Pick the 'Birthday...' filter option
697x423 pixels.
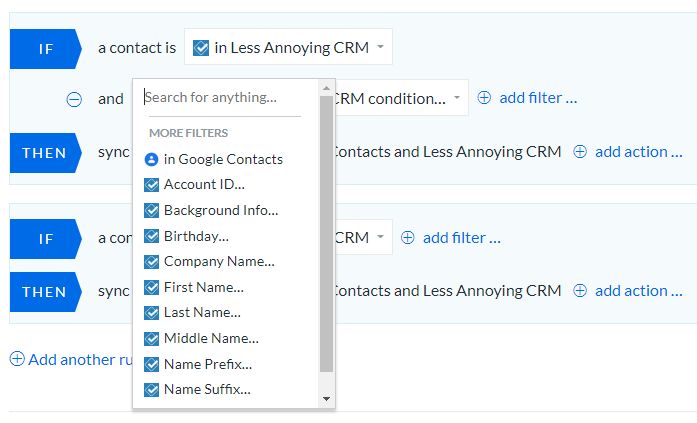pyautogui.click(x=196, y=236)
